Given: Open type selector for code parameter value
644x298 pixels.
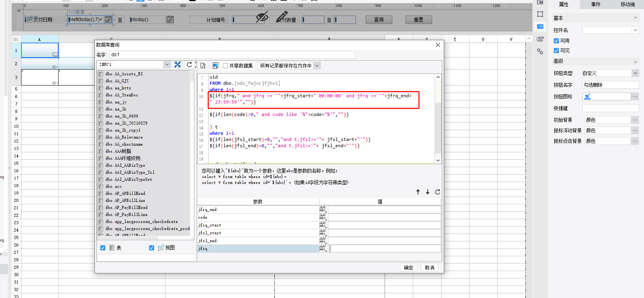Looking at the screenshot, I should pyautogui.click(x=323, y=217).
